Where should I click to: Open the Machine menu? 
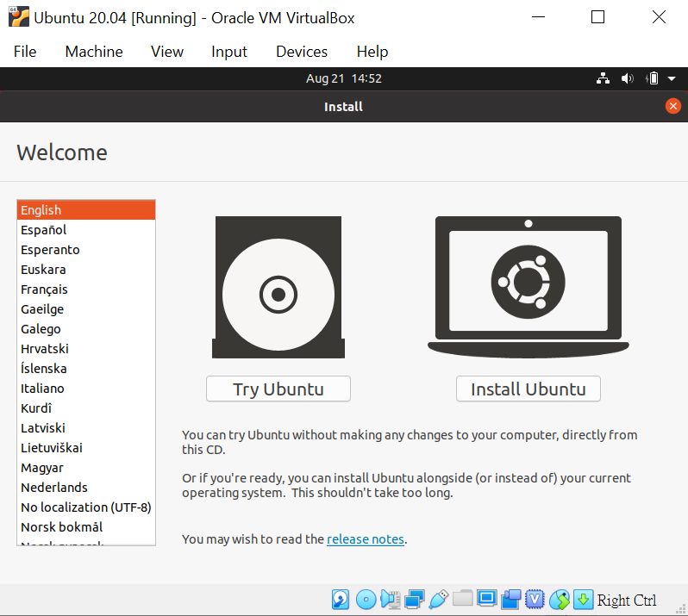coord(94,52)
